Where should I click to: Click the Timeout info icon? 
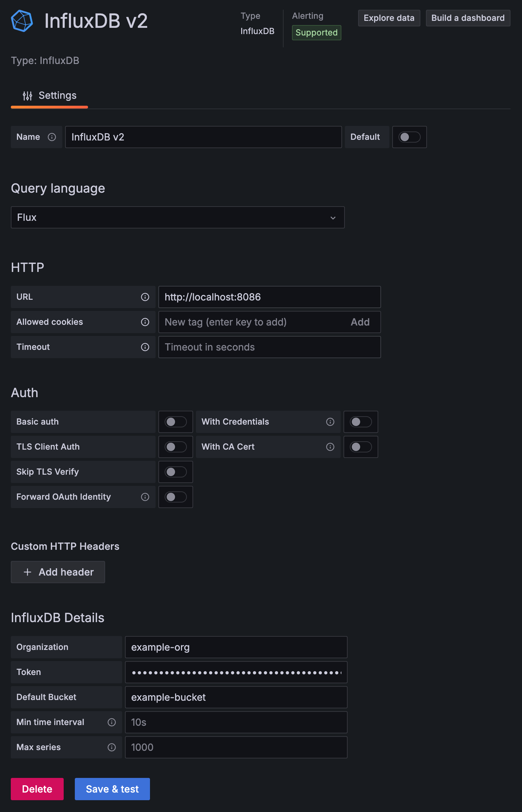pyautogui.click(x=145, y=347)
